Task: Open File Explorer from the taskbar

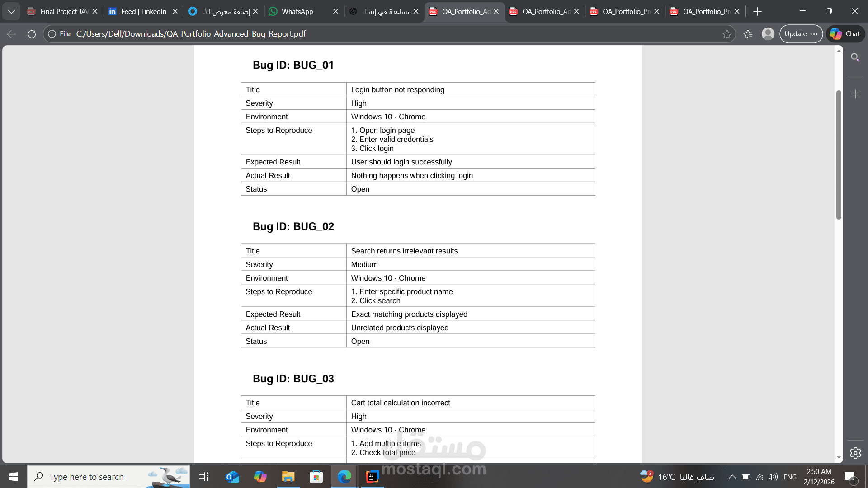Action: [288, 477]
